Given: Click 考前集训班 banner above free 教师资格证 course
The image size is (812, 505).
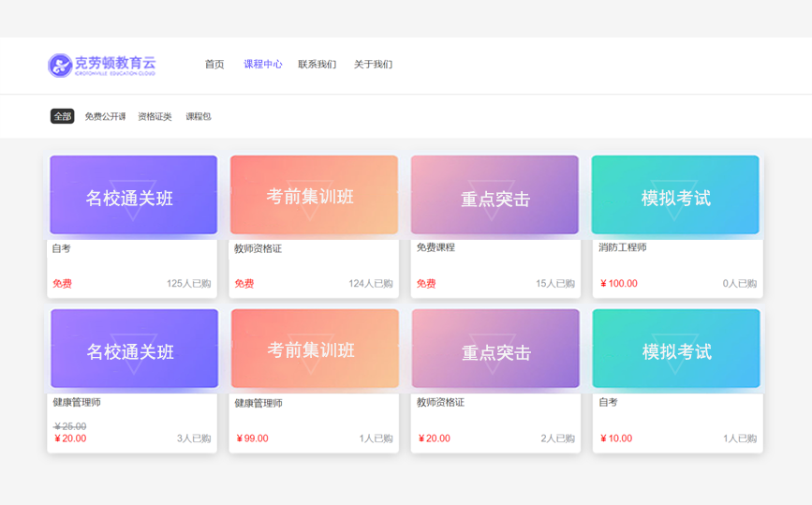Looking at the screenshot, I should coord(313,196).
